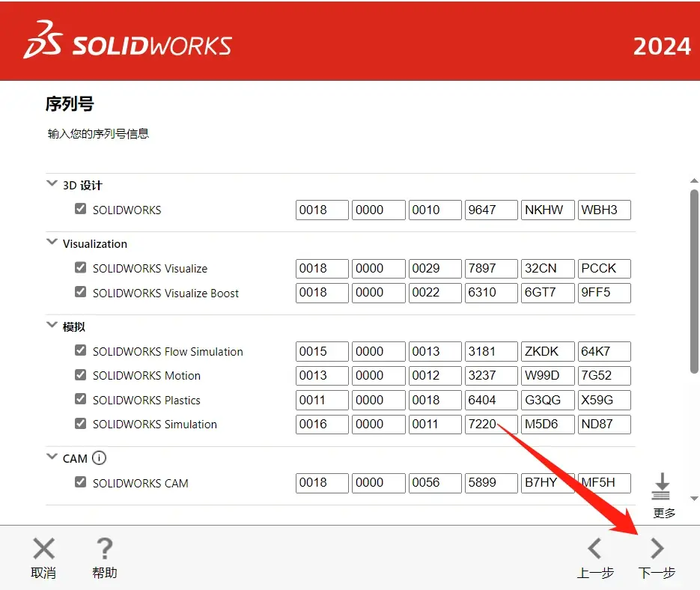The width and height of the screenshot is (700, 590).
Task: Click Flow Simulation field ZKDK
Action: click(x=548, y=351)
